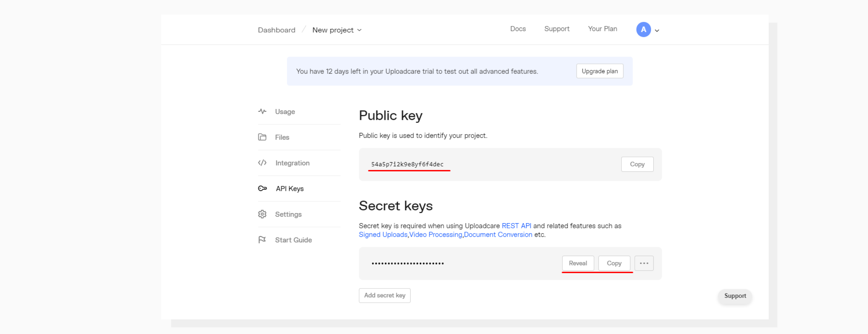Click the Add secret key button
This screenshot has width=868, height=334.
pos(384,295)
